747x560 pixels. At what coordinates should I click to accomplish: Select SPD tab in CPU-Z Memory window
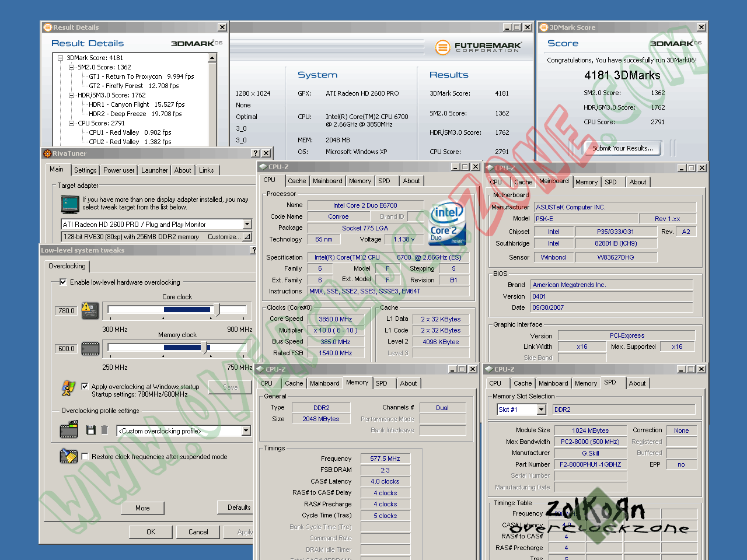tap(381, 383)
